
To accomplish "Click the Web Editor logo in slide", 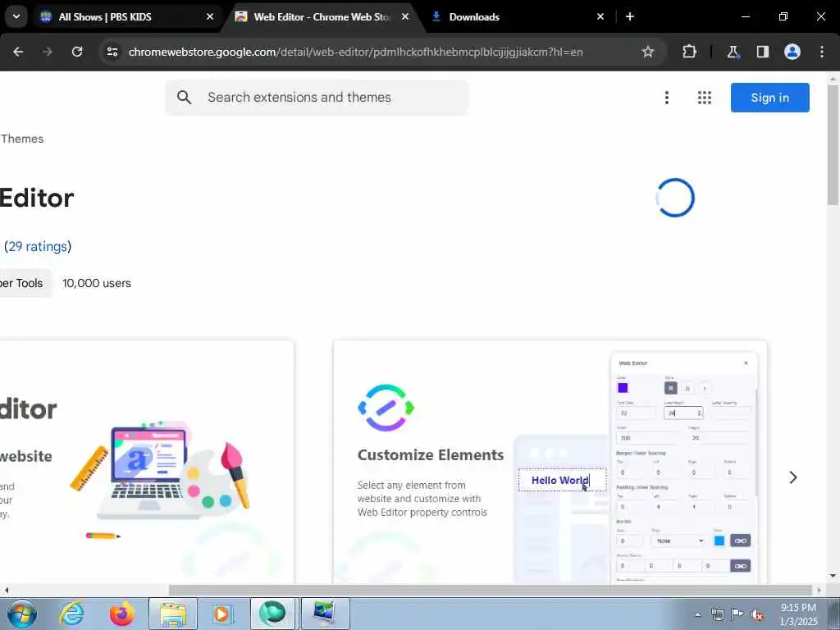I will click(x=386, y=408).
